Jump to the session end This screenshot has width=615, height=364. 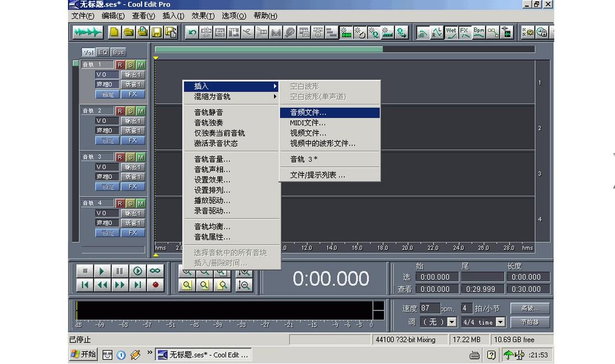pos(137,285)
